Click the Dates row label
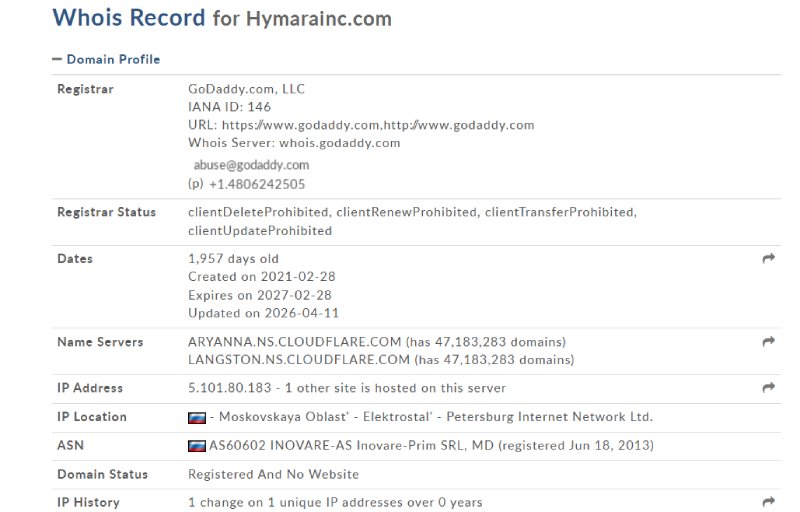800x512 pixels. (x=75, y=259)
